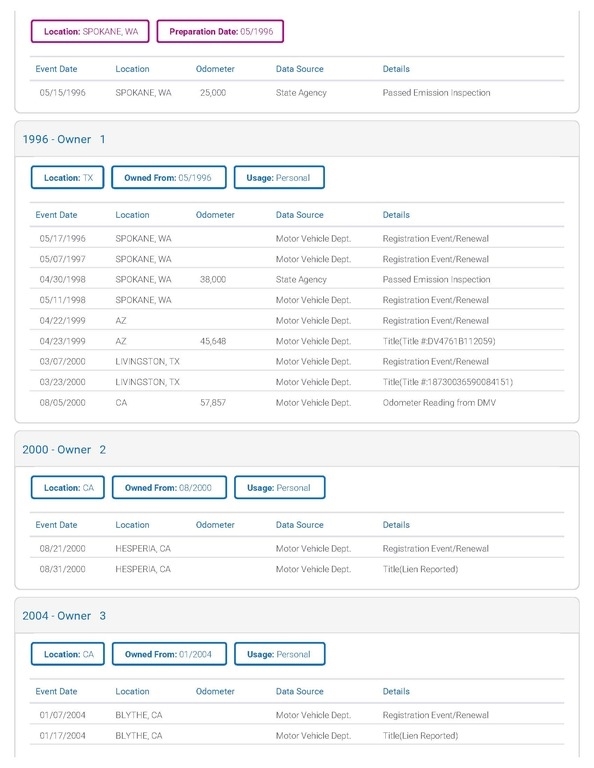Screen dimensions: 594x768
Task: Click the Owned From: 05/1996 badge
Action: [168, 178]
